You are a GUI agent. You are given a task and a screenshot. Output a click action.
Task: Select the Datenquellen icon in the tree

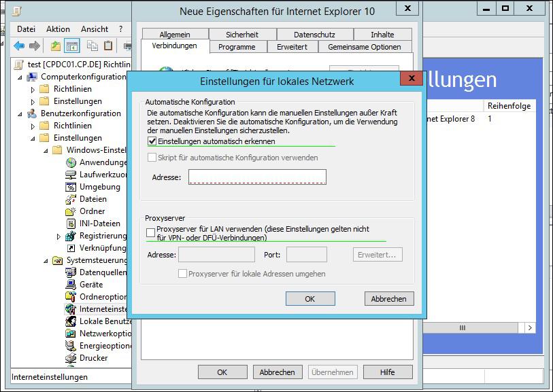click(71, 272)
